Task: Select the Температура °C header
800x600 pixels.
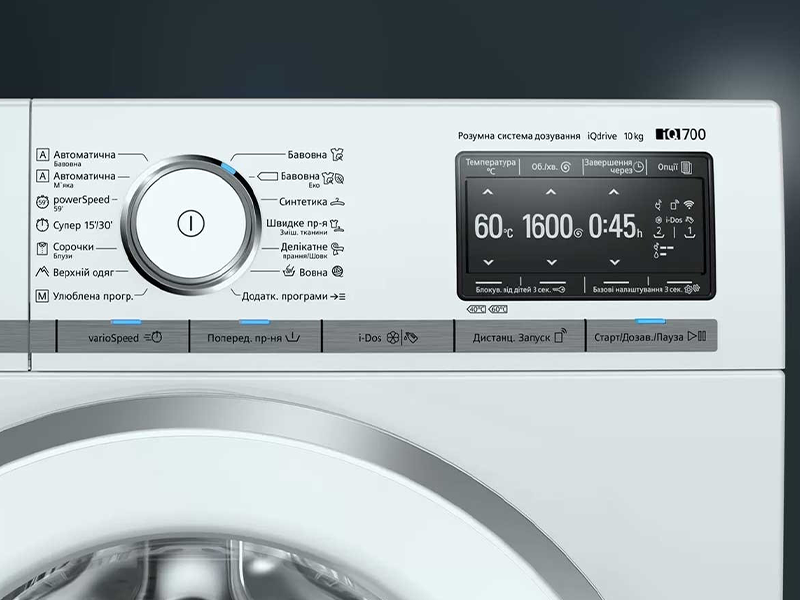Action: tap(490, 166)
